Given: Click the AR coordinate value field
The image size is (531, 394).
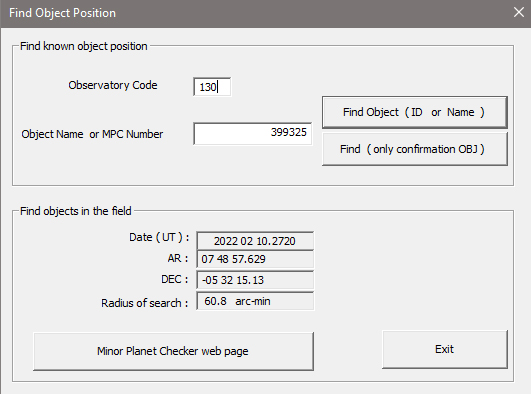Looking at the screenshot, I should pyautogui.click(x=255, y=259).
